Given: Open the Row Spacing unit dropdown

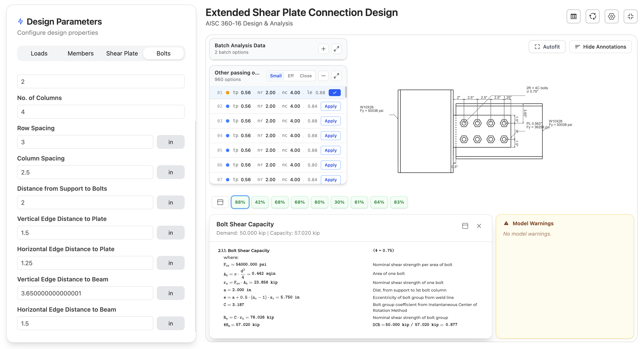Looking at the screenshot, I should click(170, 142).
